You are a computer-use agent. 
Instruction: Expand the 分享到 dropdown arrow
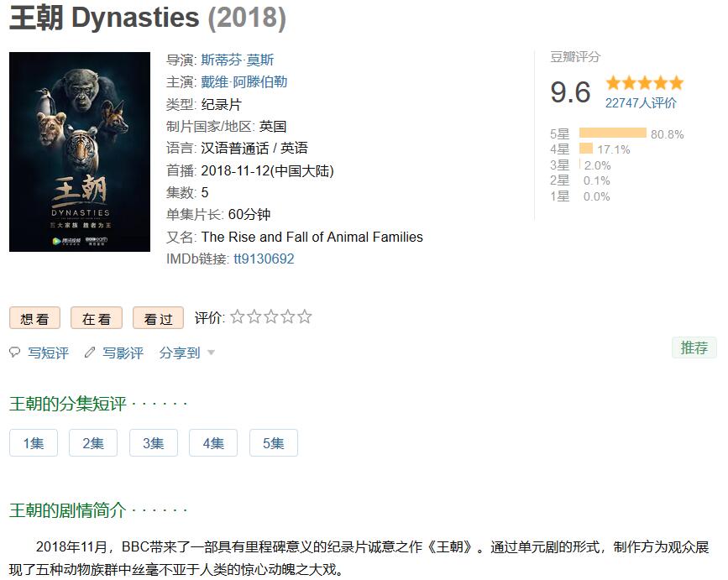(211, 353)
